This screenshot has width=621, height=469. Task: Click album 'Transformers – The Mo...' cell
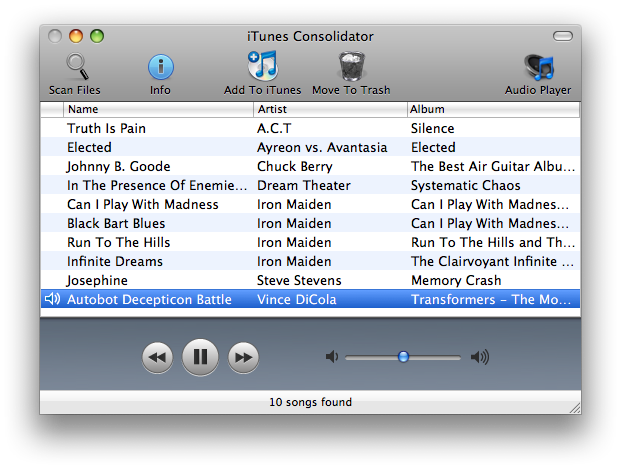(x=491, y=299)
